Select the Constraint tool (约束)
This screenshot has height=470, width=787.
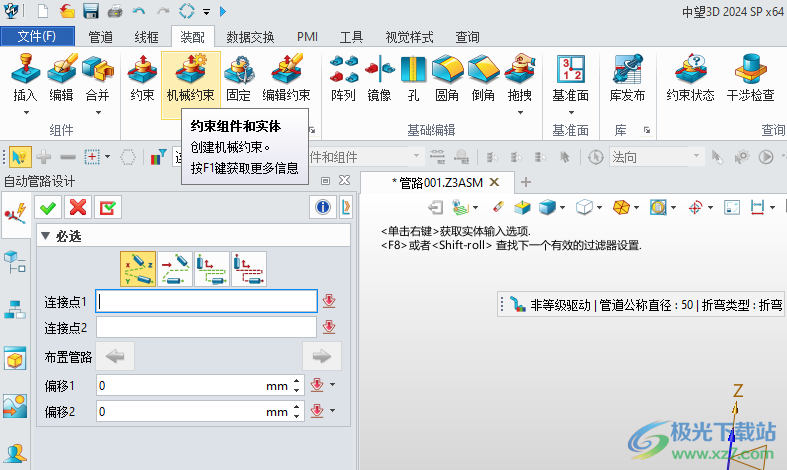142,78
